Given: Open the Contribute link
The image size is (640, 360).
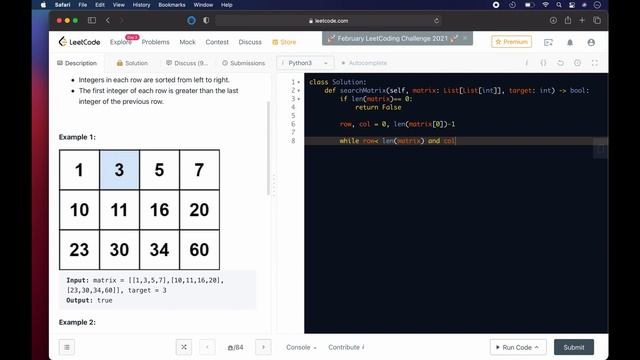Looking at the screenshot, I should tap(346, 347).
